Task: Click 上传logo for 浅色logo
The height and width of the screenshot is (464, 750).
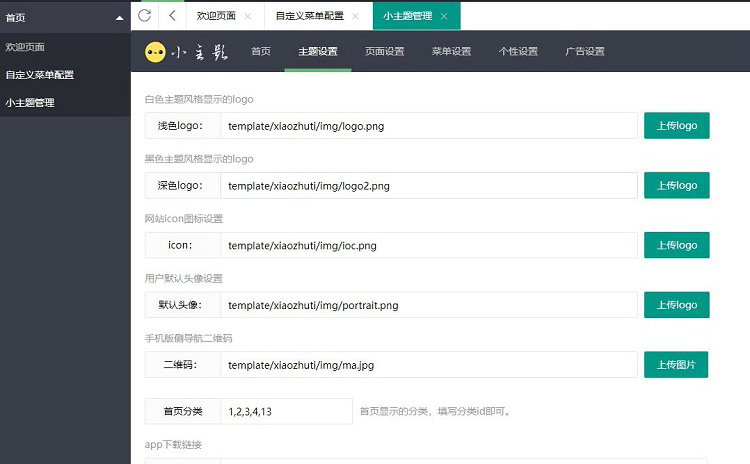Action: [x=676, y=125]
